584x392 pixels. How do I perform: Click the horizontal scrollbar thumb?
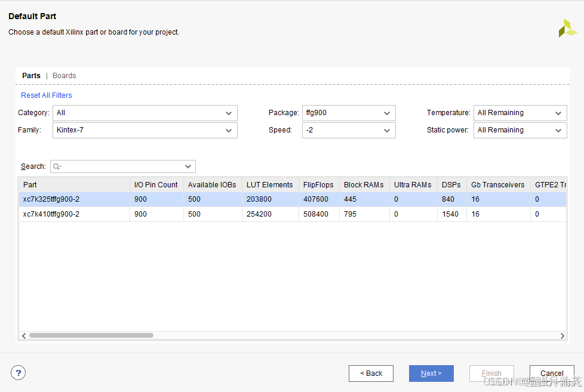click(x=91, y=335)
